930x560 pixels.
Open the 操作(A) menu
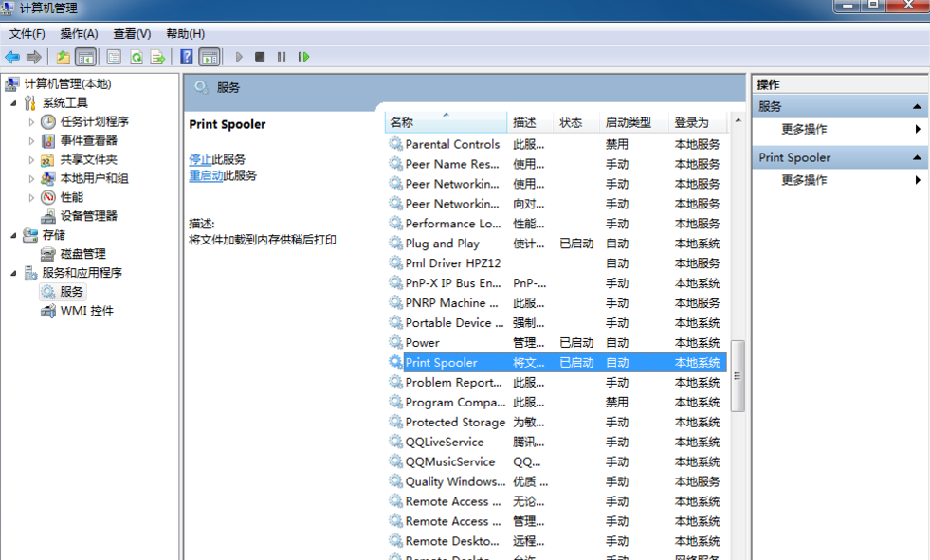pyautogui.click(x=79, y=34)
